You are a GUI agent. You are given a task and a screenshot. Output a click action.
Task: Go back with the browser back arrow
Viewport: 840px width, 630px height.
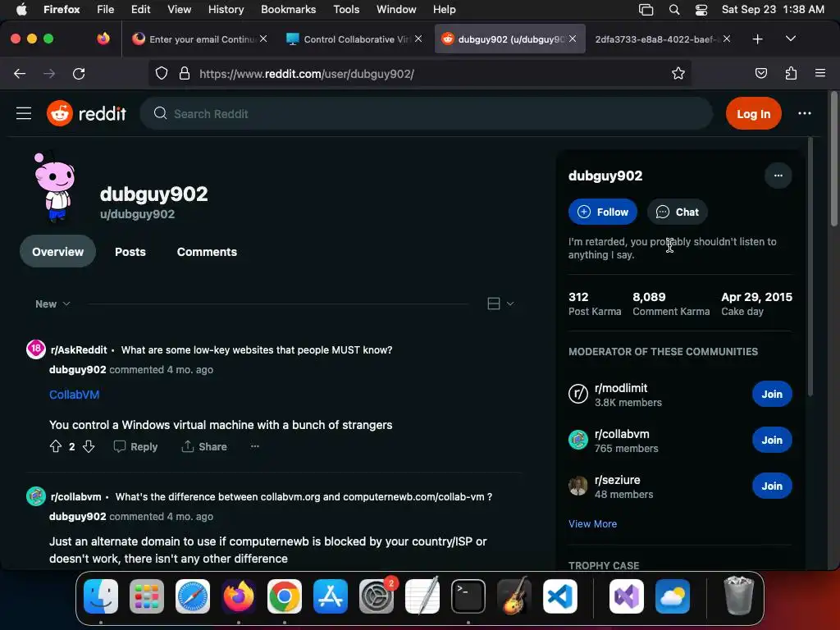tap(20, 73)
